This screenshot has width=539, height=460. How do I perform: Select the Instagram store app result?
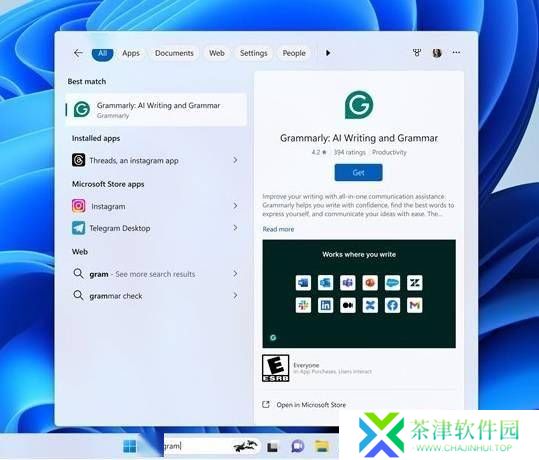tap(156, 206)
